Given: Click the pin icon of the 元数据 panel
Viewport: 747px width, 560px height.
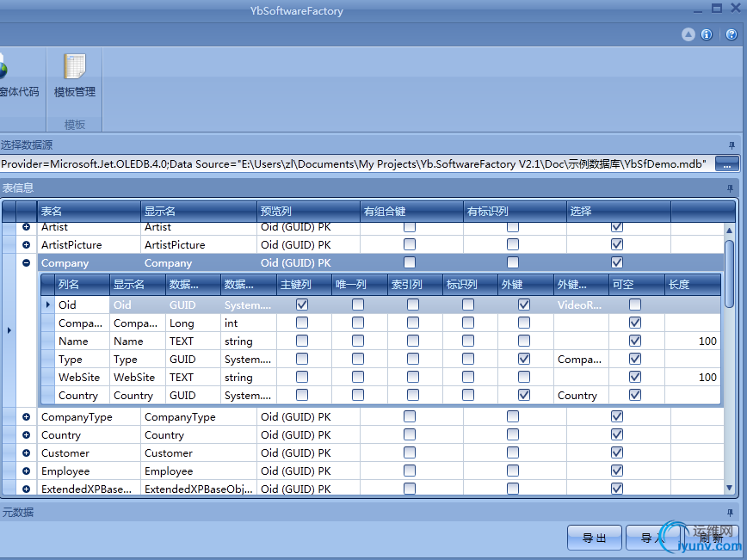Looking at the screenshot, I should pos(731,513).
